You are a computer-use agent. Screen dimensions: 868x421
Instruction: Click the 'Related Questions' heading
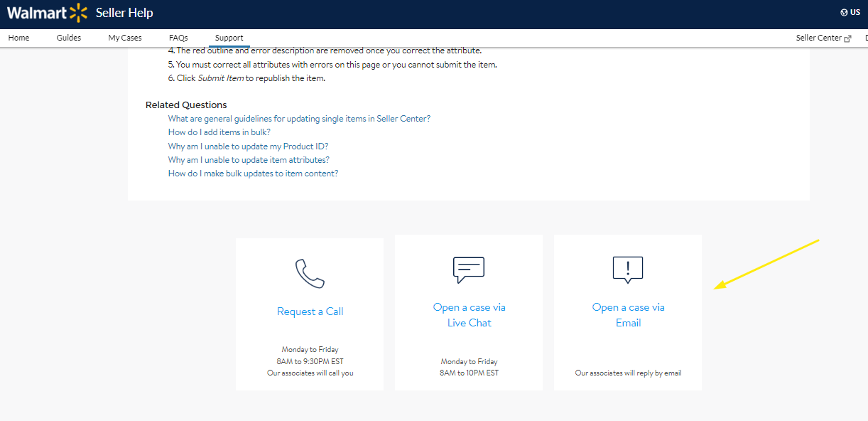[x=186, y=105]
